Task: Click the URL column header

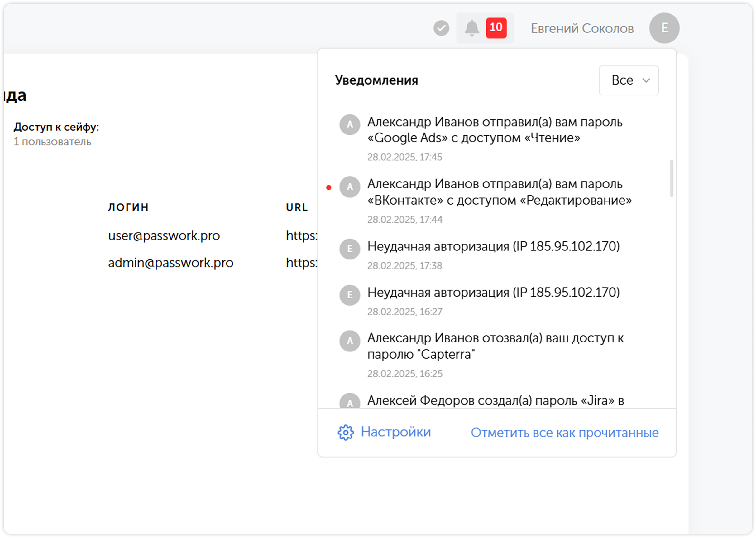Action: (297, 207)
